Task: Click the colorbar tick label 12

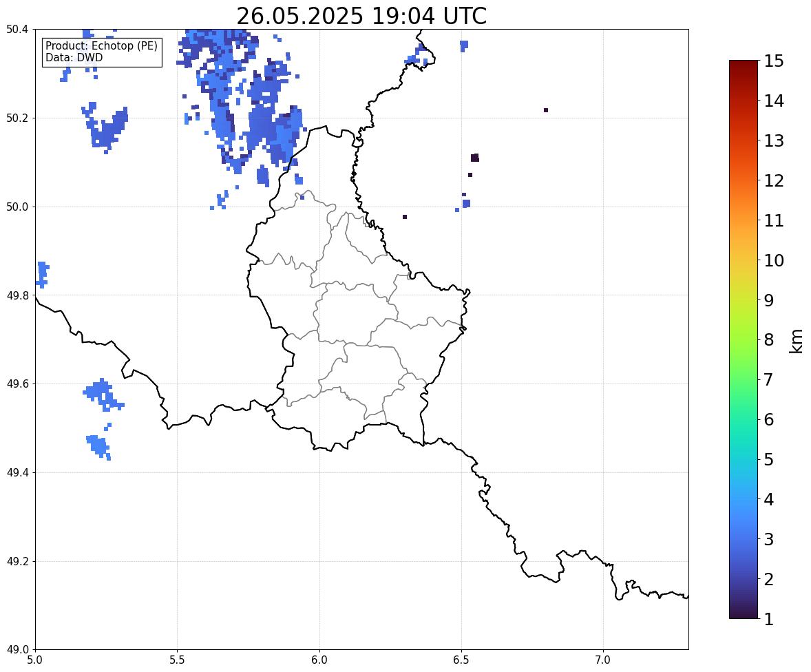Action: pos(774,180)
